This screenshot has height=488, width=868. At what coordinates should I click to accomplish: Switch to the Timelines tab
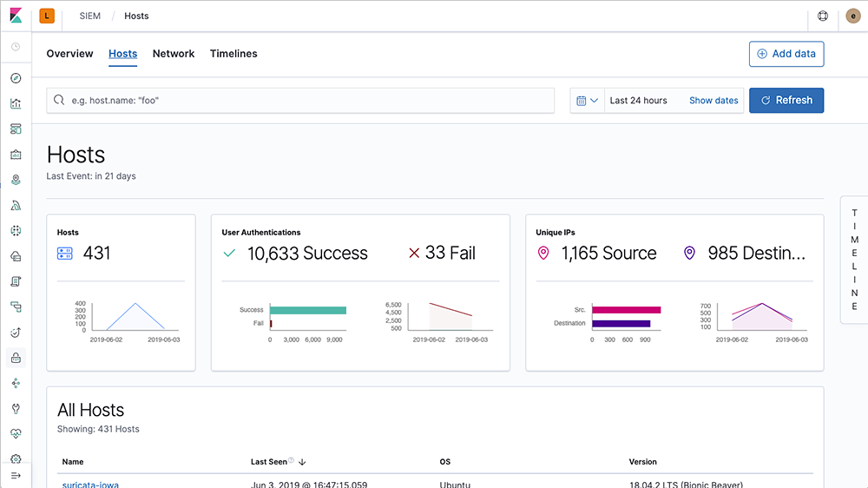pos(233,54)
